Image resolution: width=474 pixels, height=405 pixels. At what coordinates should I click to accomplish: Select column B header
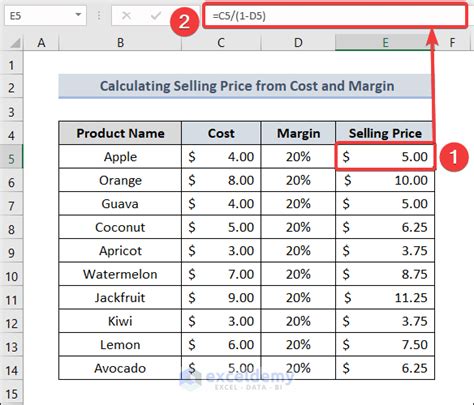tap(120, 43)
